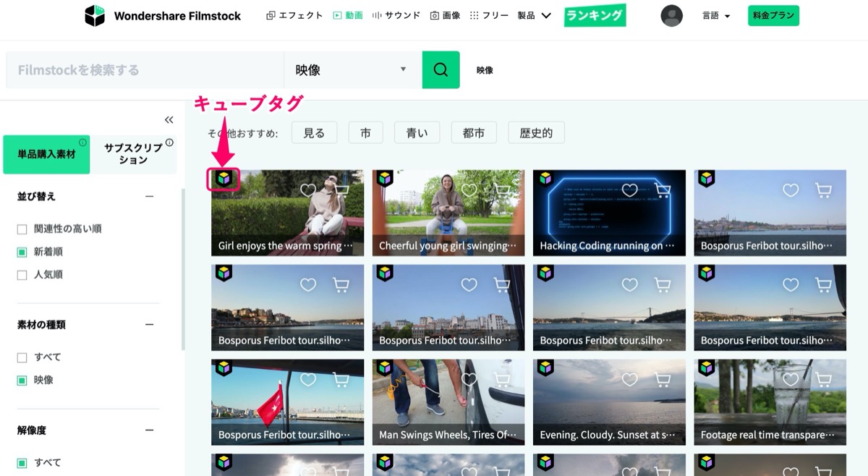This screenshot has width=868, height=476.
Task: Toggle the 新着順 sort checkbox
Action: (22, 252)
